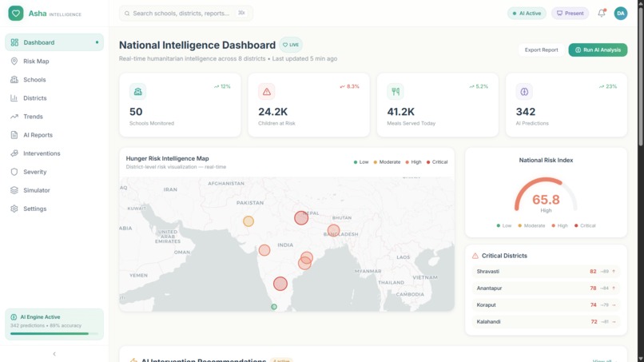This screenshot has width=644, height=362.
Task: Click the small green marker at India's southern tip
Action: pyautogui.click(x=274, y=307)
